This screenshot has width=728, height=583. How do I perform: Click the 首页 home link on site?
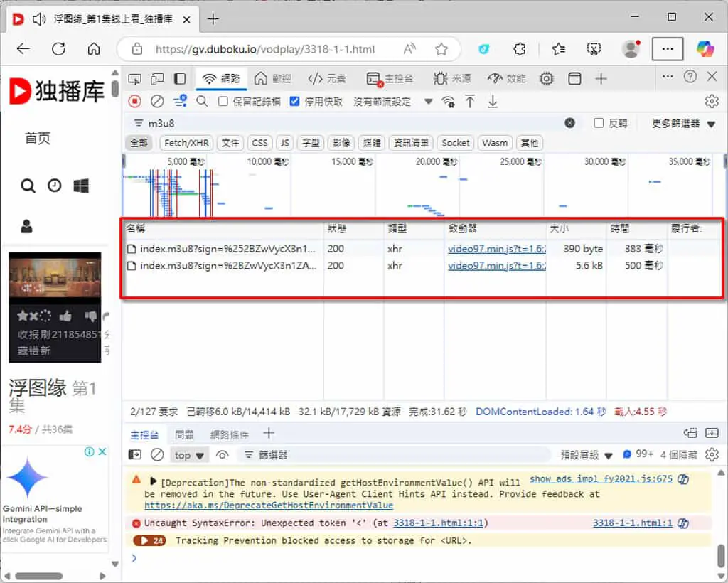click(x=38, y=138)
